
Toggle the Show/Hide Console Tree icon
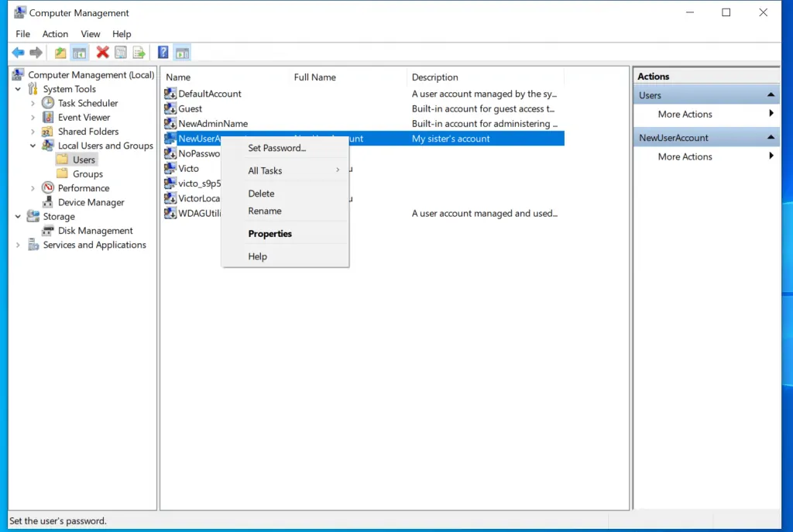80,52
